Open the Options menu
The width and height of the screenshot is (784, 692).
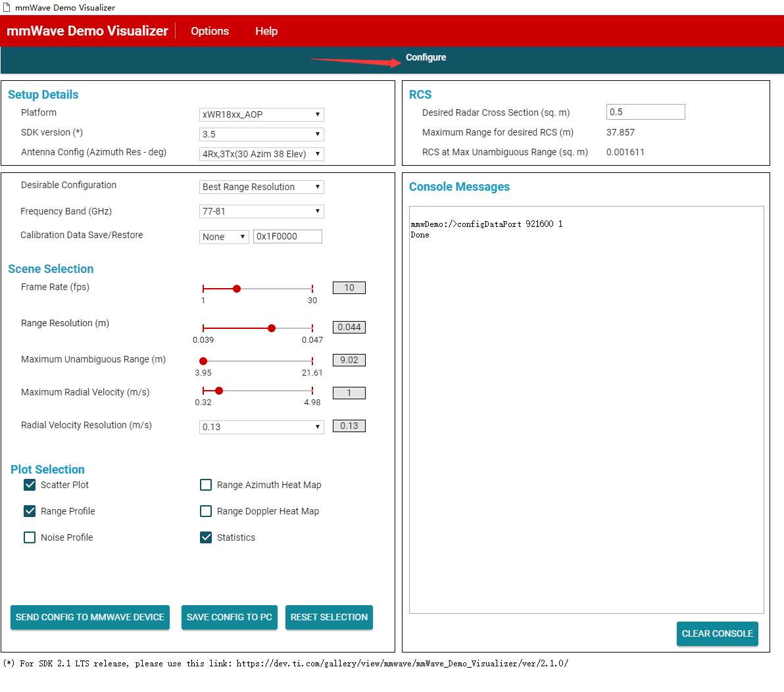(x=210, y=31)
